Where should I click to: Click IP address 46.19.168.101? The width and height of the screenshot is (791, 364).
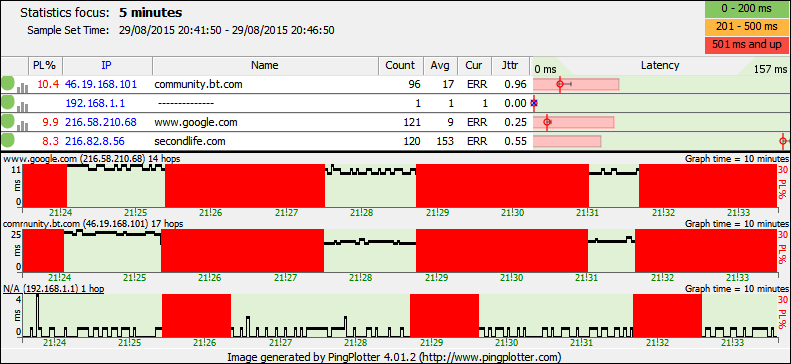coord(101,84)
